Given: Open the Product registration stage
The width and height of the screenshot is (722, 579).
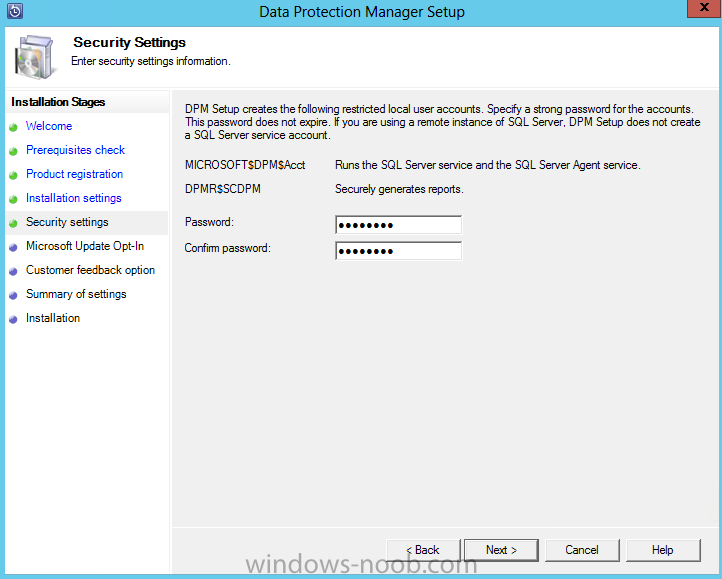Looking at the screenshot, I should coord(75,174).
